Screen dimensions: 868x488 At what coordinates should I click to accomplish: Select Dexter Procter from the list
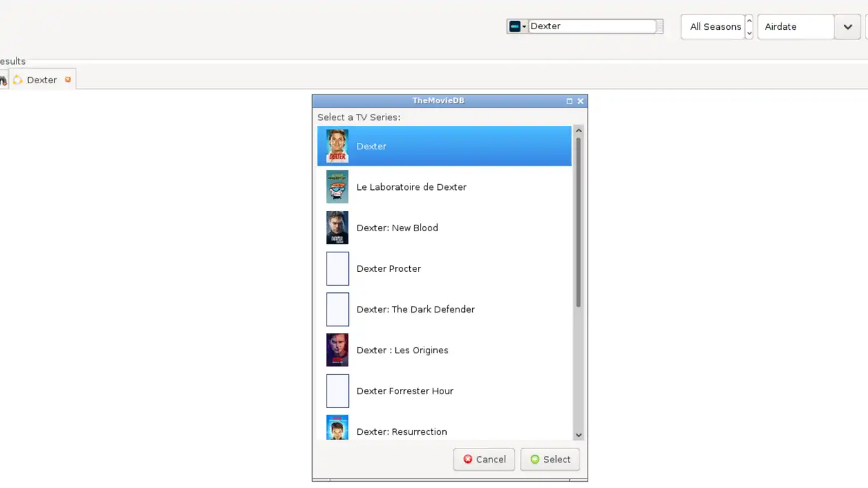[388, 269]
